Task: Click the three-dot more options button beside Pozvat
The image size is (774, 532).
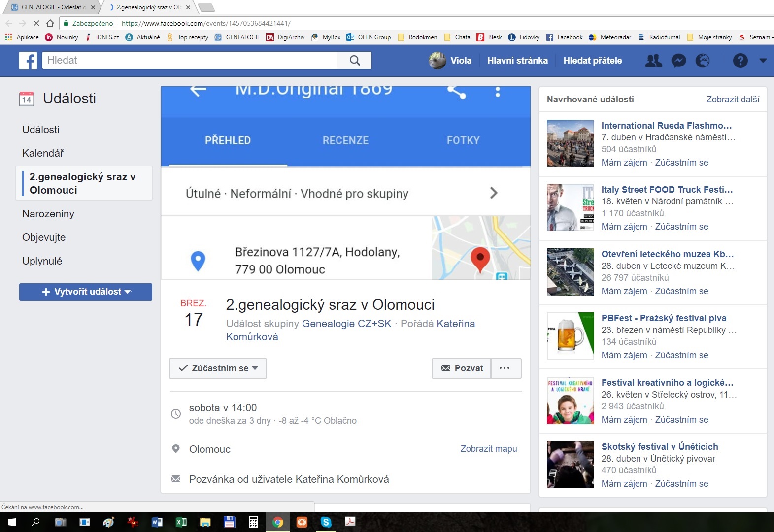Action: 505,368
